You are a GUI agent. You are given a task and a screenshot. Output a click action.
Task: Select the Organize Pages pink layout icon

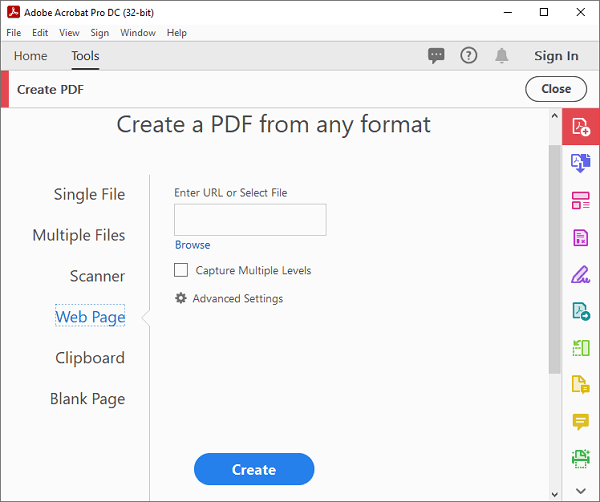580,200
